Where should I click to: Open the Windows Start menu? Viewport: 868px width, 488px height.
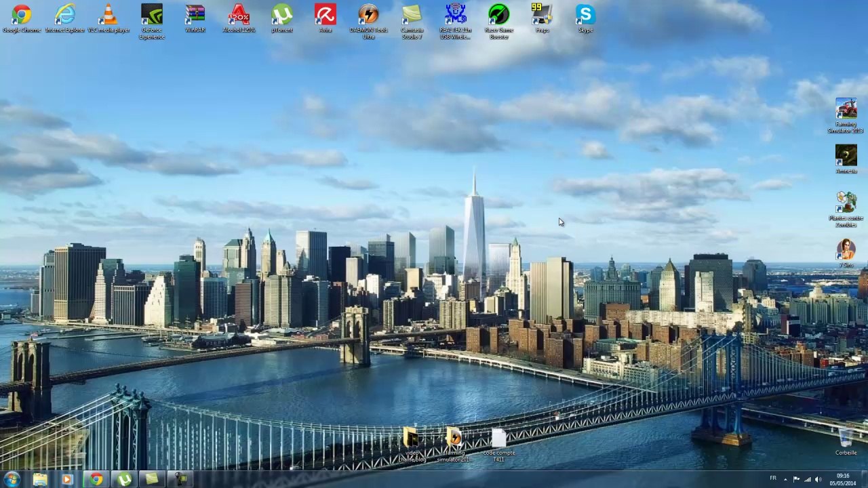pos(12,480)
